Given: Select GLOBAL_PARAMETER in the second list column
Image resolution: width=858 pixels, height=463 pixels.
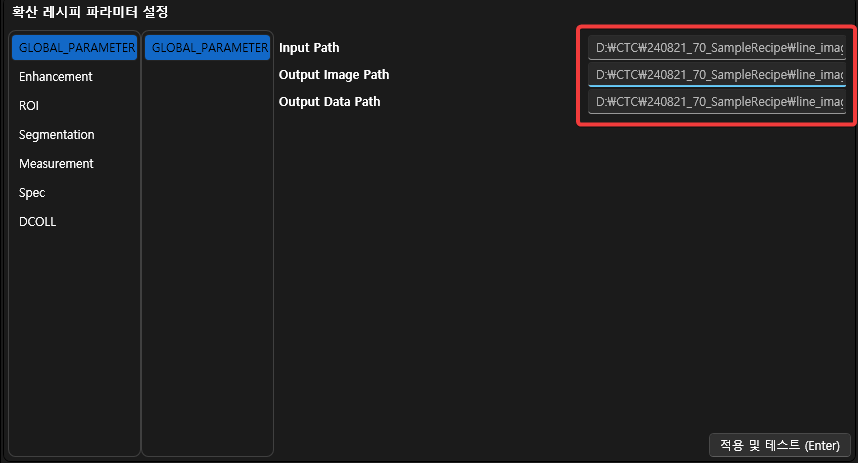Looking at the screenshot, I should [x=207, y=48].
